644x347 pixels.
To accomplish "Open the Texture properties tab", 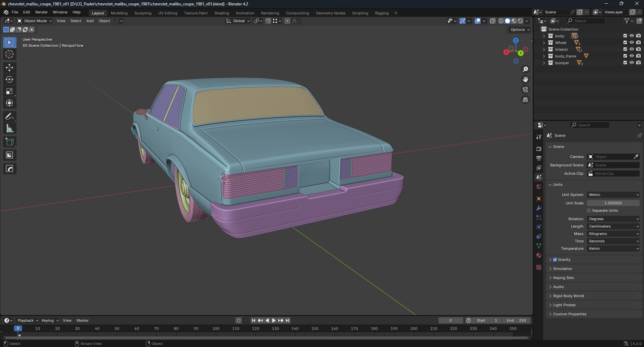I will (539, 267).
